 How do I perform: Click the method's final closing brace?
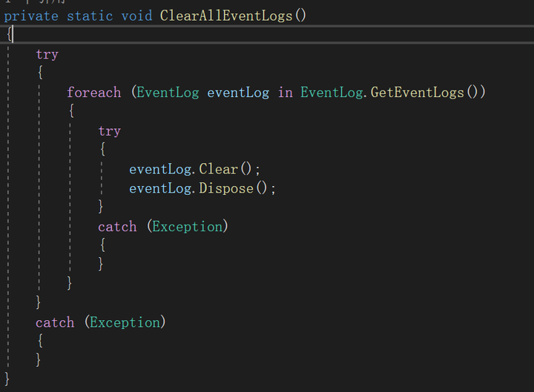pos(7,379)
